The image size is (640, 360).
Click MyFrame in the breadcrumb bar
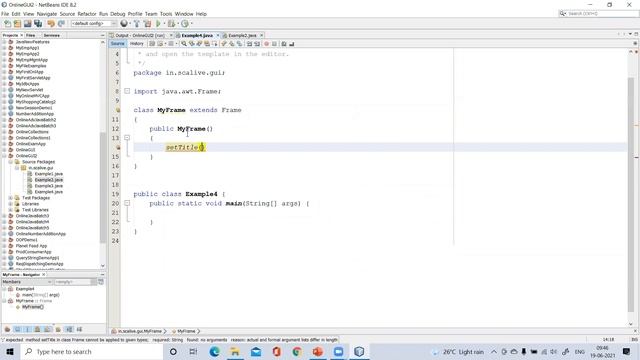point(186,331)
